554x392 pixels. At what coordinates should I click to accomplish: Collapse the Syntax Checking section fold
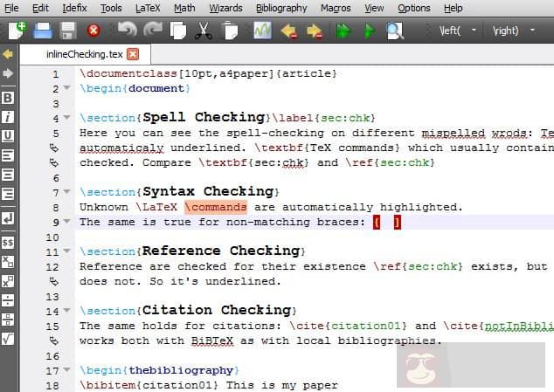click(x=67, y=191)
